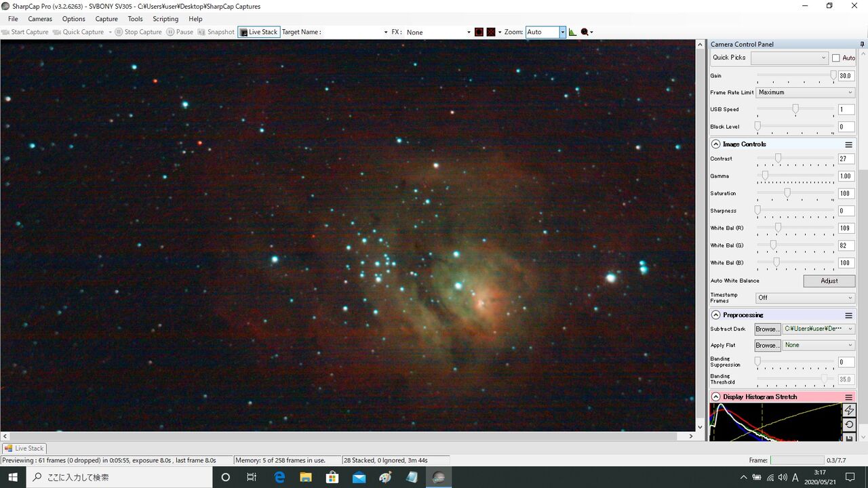Open the Preprocessing hamburger menu
The image size is (868, 488).
(x=848, y=315)
